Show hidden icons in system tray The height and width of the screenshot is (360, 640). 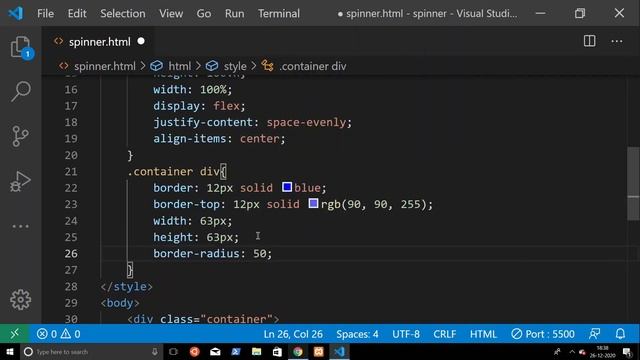(572, 351)
